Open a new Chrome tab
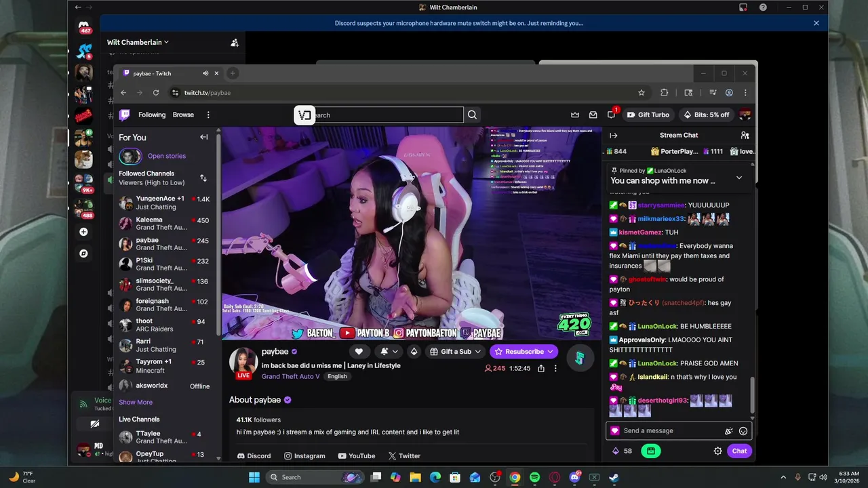This screenshot has height=488, width=868. tap(233, 73)
